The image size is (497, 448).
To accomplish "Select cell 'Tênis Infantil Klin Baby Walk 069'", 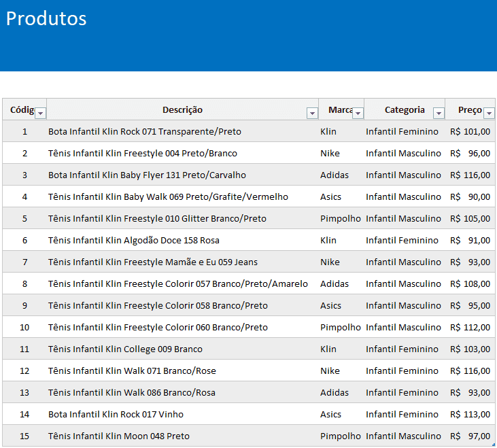I will (x=183, y=196).
